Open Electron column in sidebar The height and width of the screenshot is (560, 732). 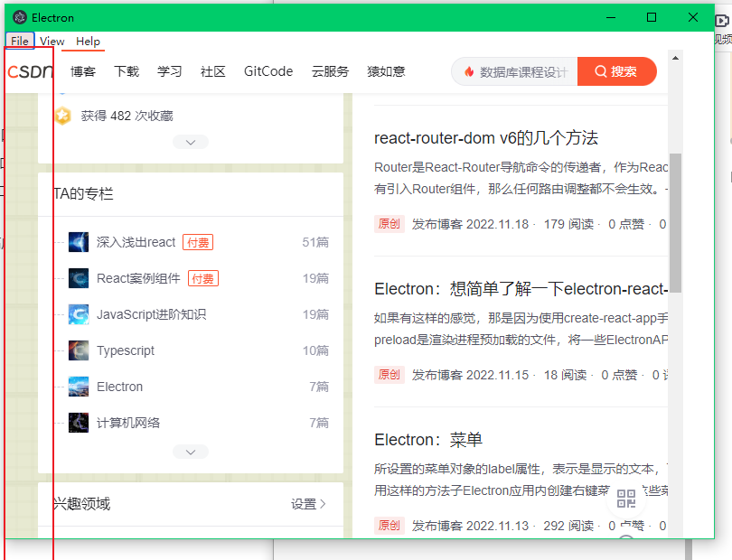click(x=119, y=387)
